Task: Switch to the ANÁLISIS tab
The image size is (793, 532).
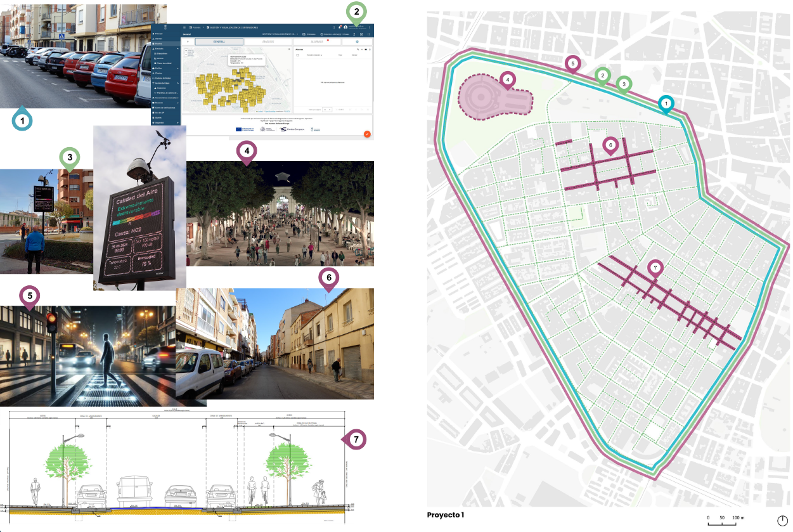Action: pyautogui.click(x=268, y=42)
